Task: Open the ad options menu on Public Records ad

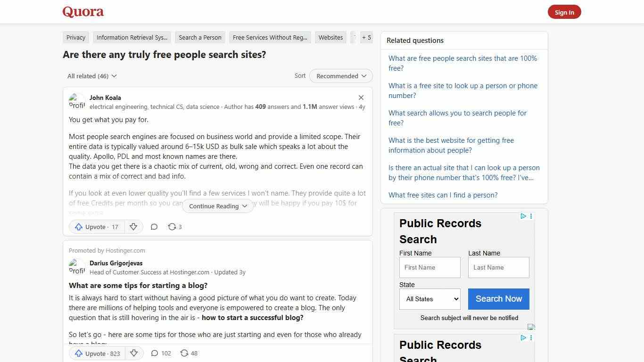Action: pos(531,216)
